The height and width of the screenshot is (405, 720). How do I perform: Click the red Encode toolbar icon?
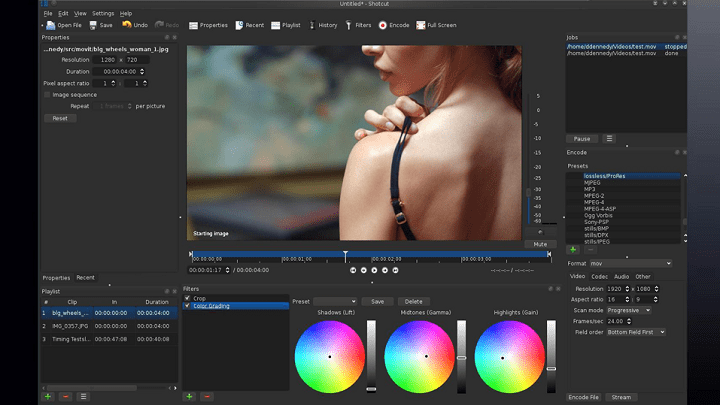tap(383, 25)
